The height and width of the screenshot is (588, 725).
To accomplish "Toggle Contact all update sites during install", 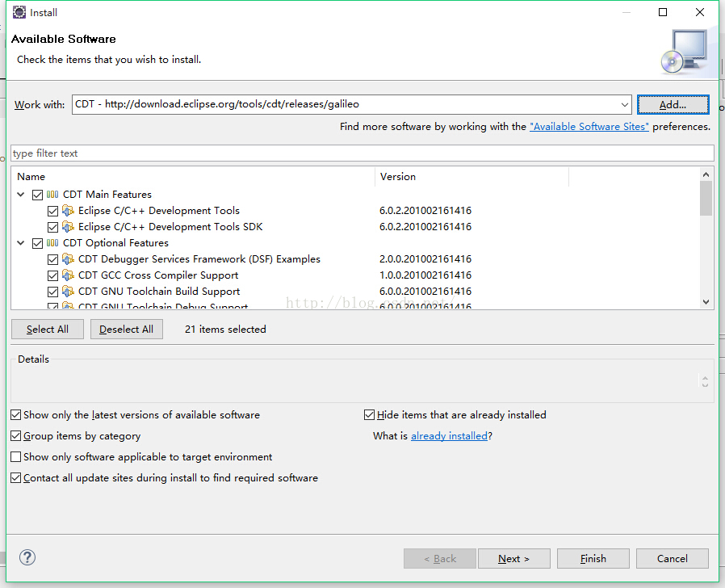I will 15,478.
